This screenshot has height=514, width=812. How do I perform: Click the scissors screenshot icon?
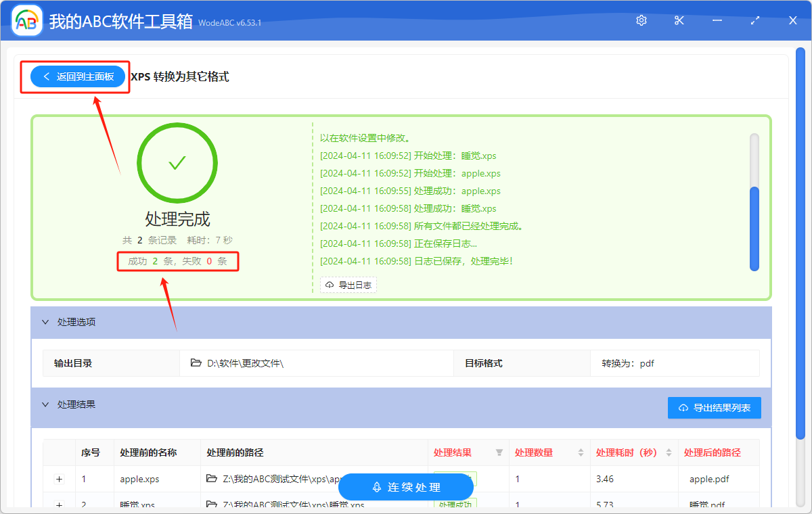[679, 20]
